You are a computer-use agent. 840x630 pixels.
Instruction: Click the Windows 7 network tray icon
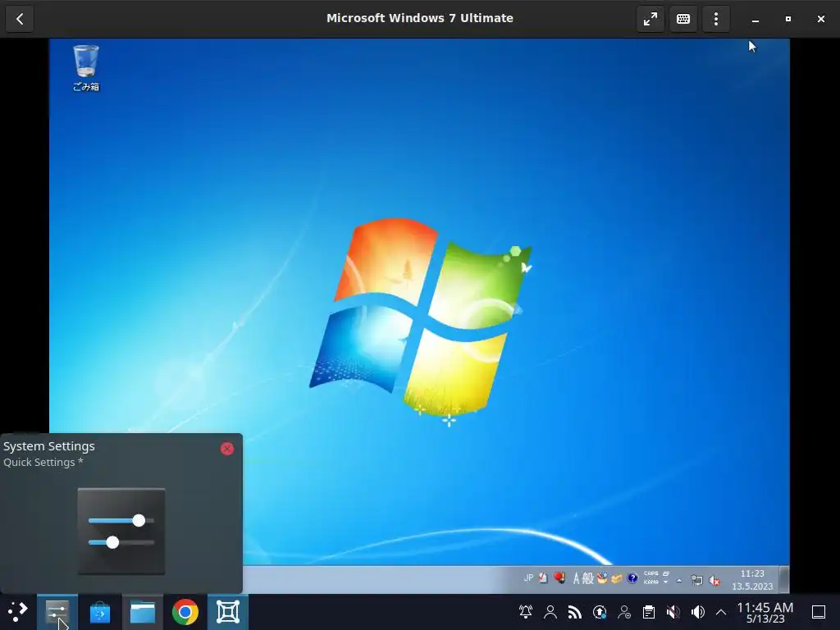(697, 580)
